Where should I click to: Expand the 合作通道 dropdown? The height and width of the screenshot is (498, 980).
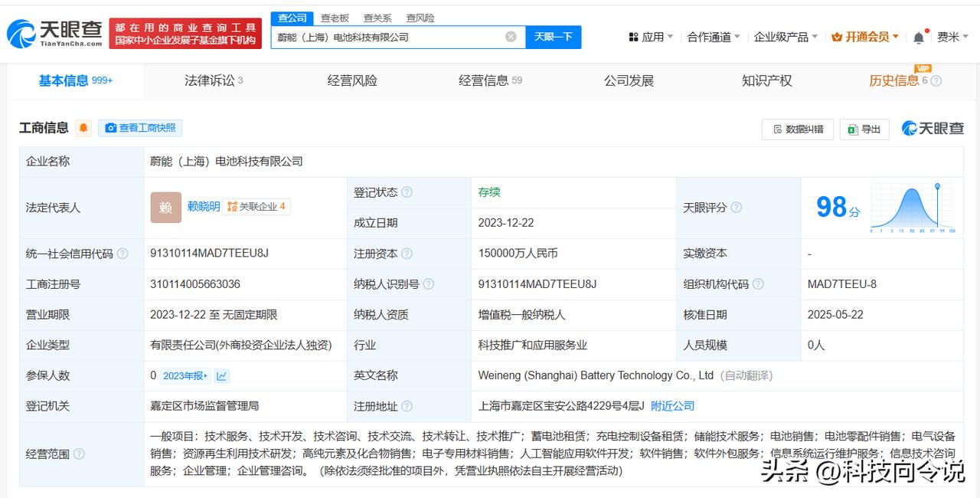(714, 37)
